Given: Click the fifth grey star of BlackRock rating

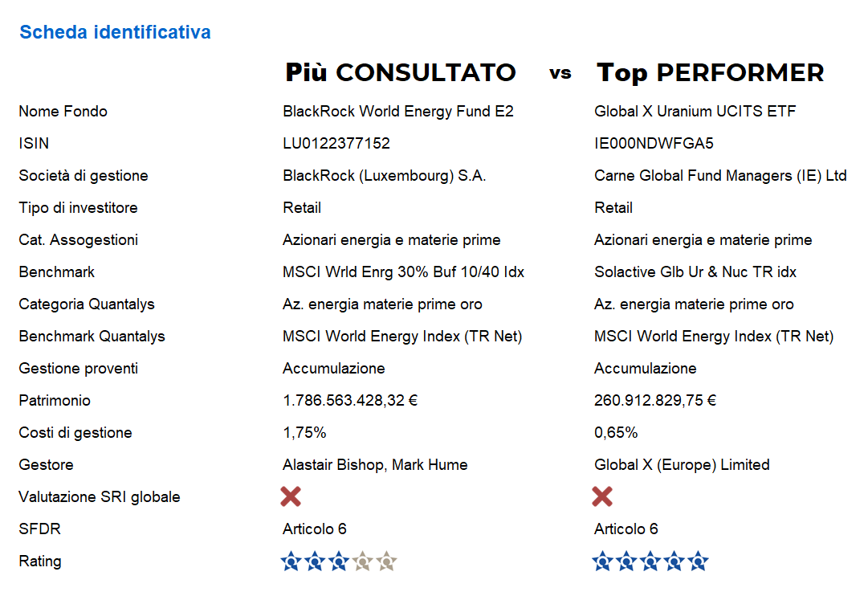Looking at the screenshot, I should 387,561.
